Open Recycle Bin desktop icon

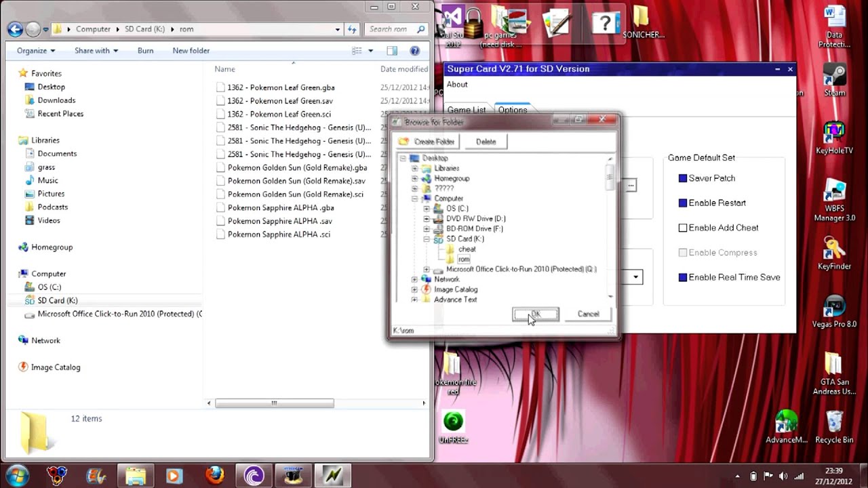834,427
